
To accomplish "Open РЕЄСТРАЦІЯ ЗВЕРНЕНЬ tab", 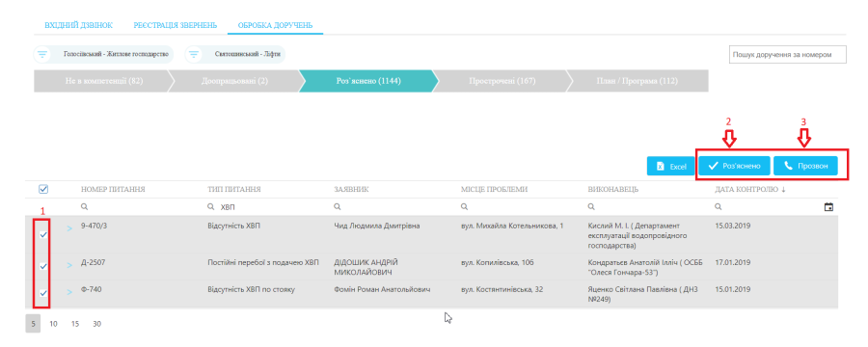I will (x=175, y=25).
